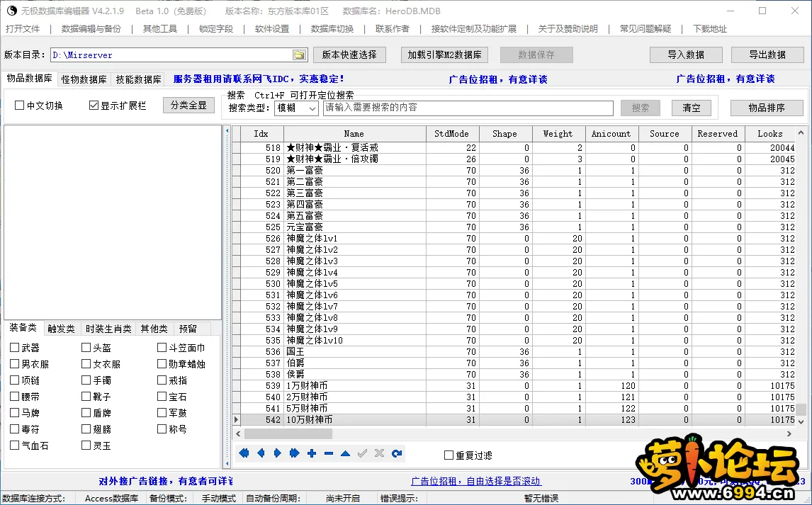Click the StdMode column header
The width and height of the screenshot is (812, 505).
[x=451, y=133]
